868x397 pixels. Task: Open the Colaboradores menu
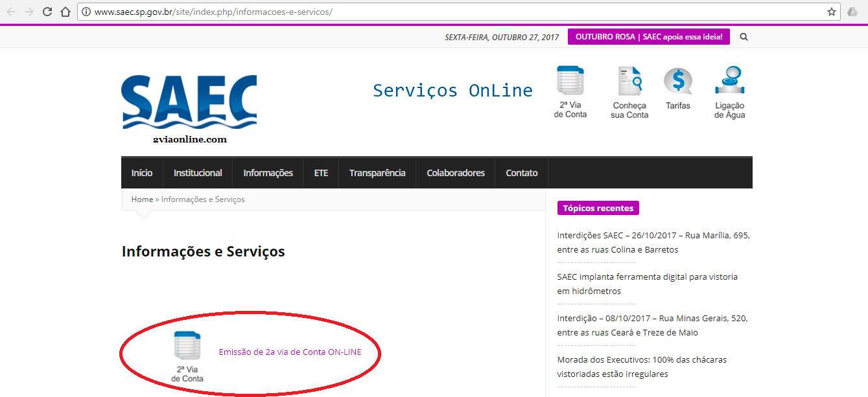[x=455, y=172]
